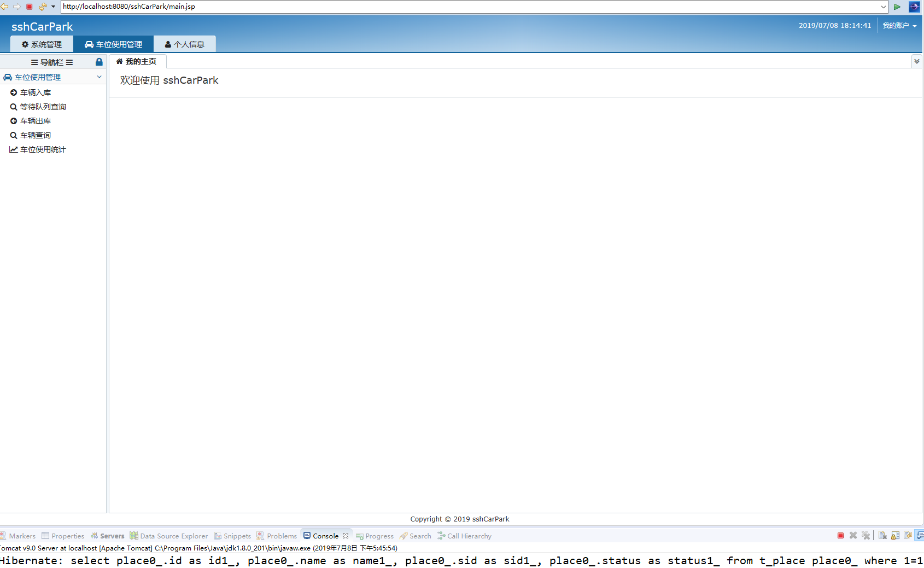Click the URL address field
924x568 pixels.
coord(470,7)
